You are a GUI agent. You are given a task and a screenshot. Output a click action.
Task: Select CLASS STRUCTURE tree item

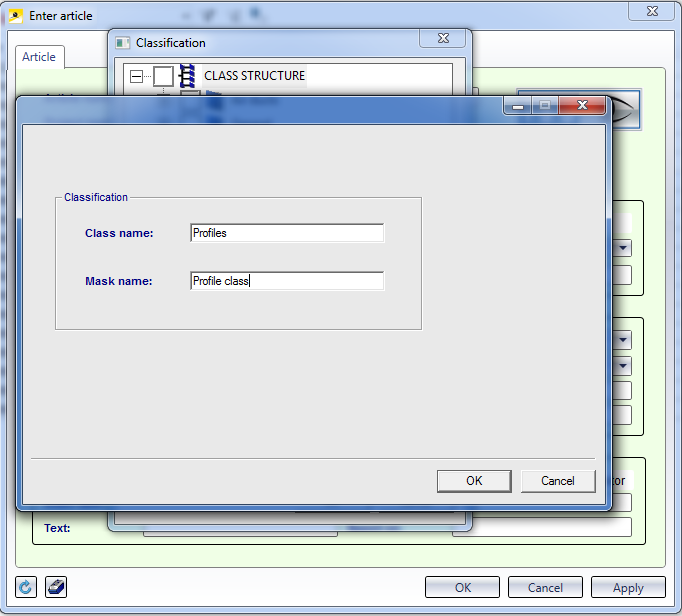254,76
